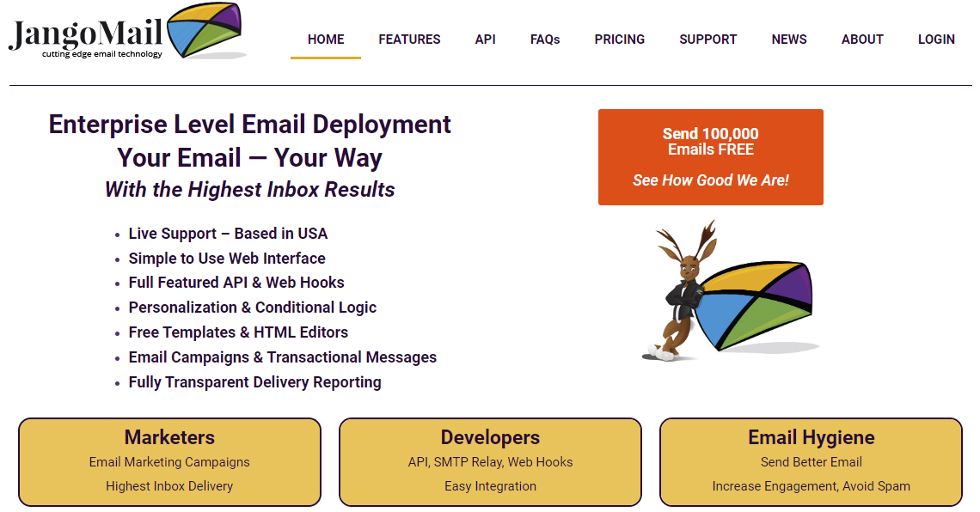Image resolution: width=980 pixels, height=512 pixels.
Task: Click 'Your Email — Your Way' heading
Action: pos(249,157)
